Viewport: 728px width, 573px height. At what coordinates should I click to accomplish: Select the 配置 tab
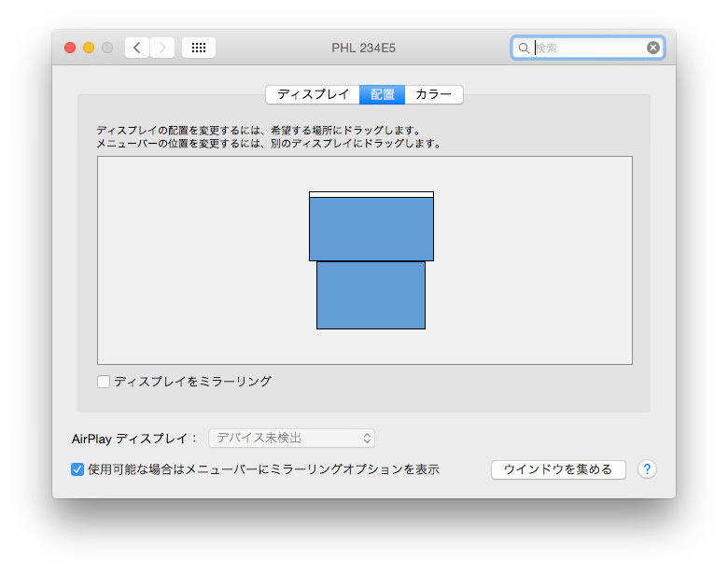pyautogui.click(x=382, y=95)
